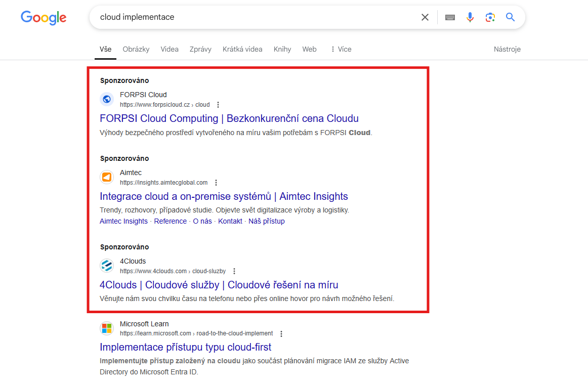Click the insights.aimtecglobal.com URL text

164,183
